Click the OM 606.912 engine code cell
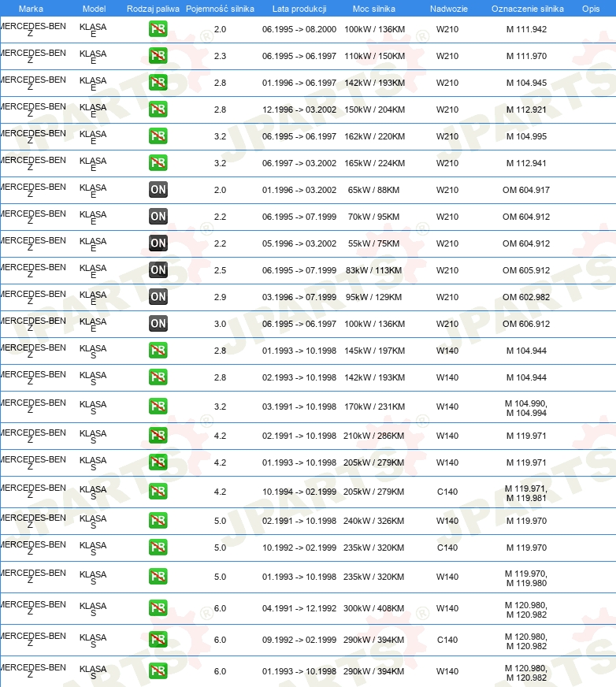This screenshot has width=616, height=687. (x=526, y=324)
